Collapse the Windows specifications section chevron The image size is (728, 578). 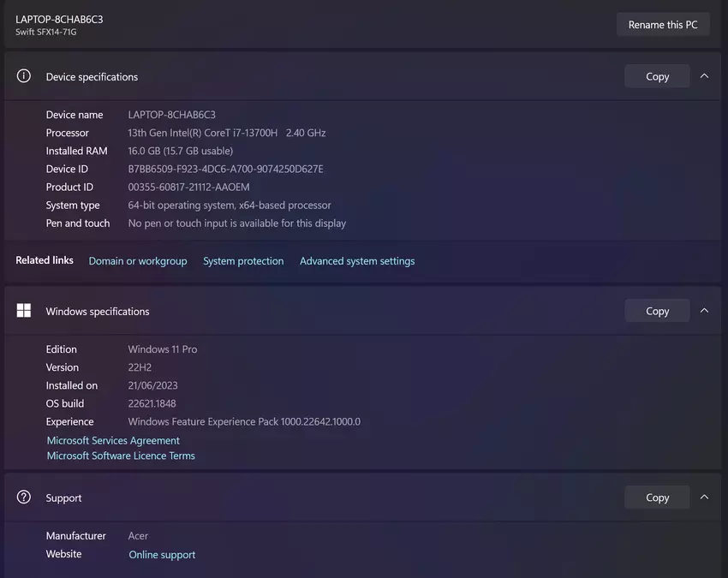coord(704,311)
